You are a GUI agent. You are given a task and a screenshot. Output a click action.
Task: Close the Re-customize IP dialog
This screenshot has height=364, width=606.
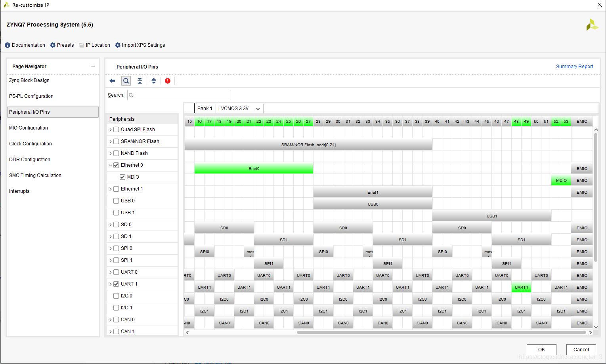point(599,5)
